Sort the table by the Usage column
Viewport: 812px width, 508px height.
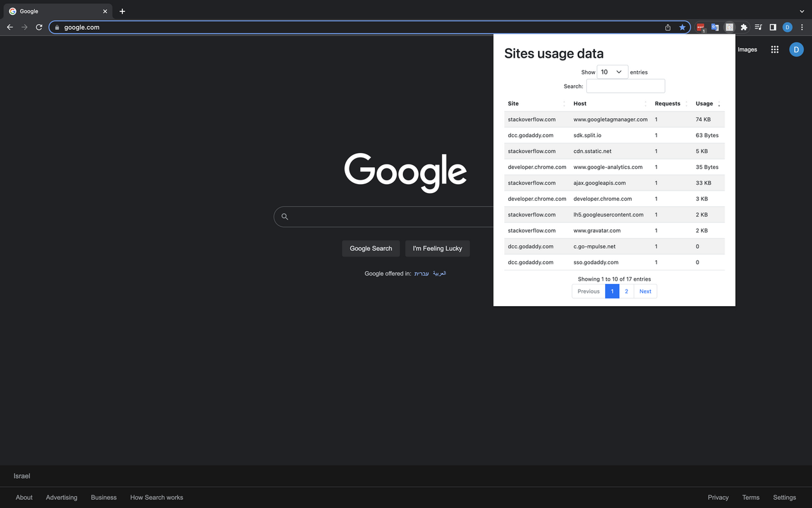[x=704, y=104]
